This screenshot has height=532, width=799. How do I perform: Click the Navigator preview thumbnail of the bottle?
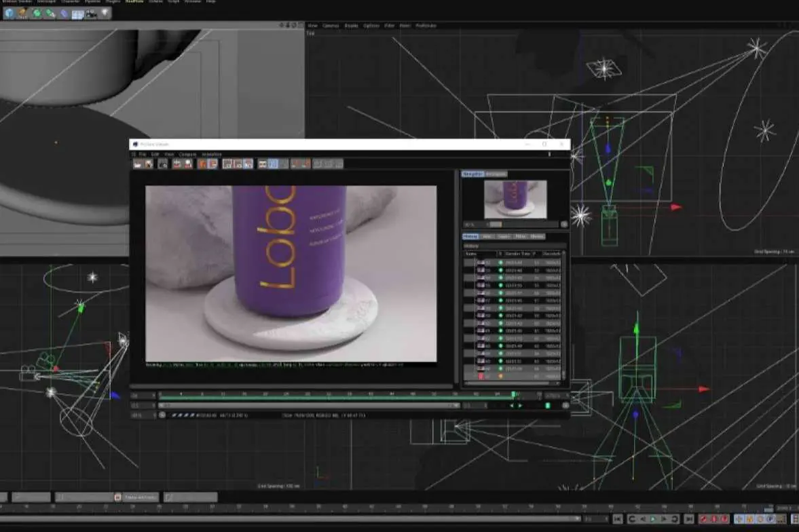[x=515, y=199]
